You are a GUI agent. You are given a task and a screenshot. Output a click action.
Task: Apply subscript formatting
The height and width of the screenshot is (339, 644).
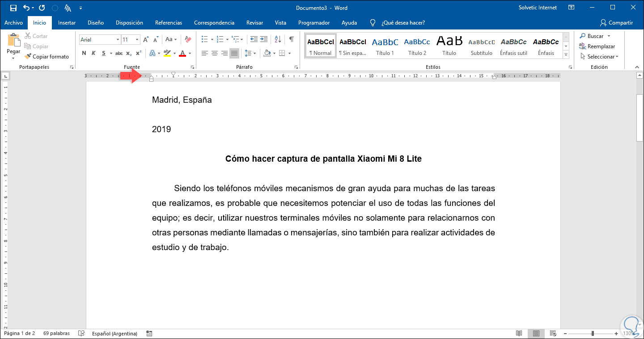point(129,53)
